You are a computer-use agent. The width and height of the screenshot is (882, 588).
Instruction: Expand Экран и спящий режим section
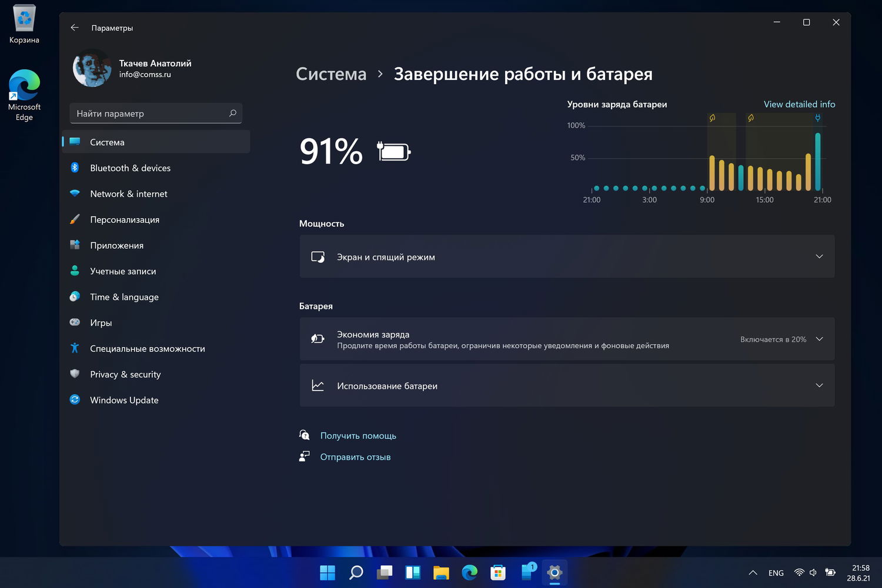567,256
